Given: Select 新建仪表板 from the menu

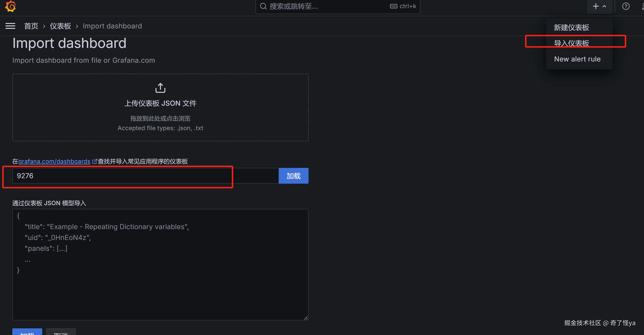Looking at the screenshot, I should (x=571, y=27).
